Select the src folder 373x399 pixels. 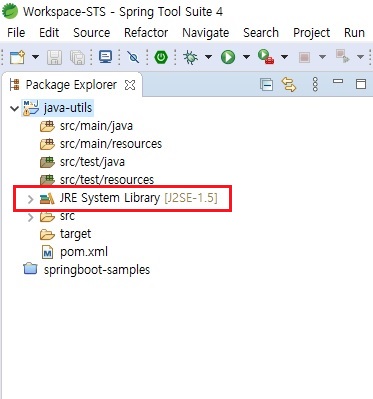(67, 216)
